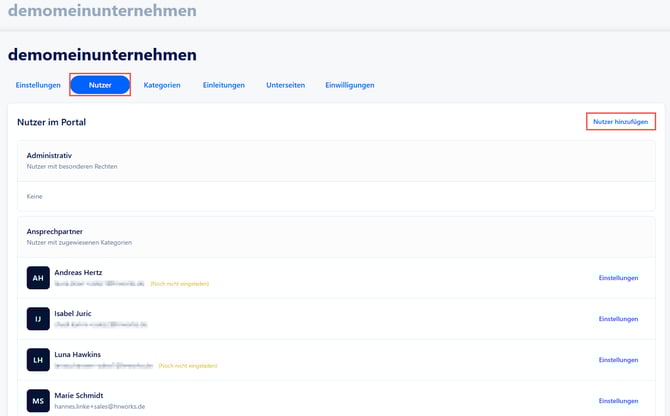Open Einstellungen for Isabel Juric
This screenshot has height=416, width=670.
pos(618,319)
